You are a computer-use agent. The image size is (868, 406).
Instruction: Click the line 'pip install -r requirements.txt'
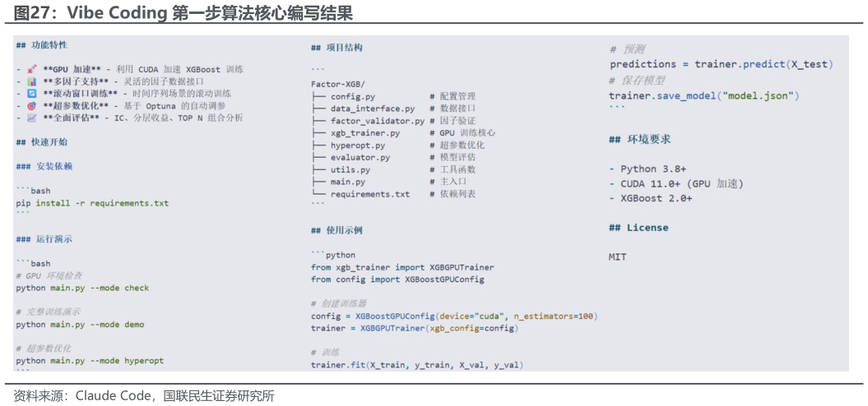click(92, 203)
